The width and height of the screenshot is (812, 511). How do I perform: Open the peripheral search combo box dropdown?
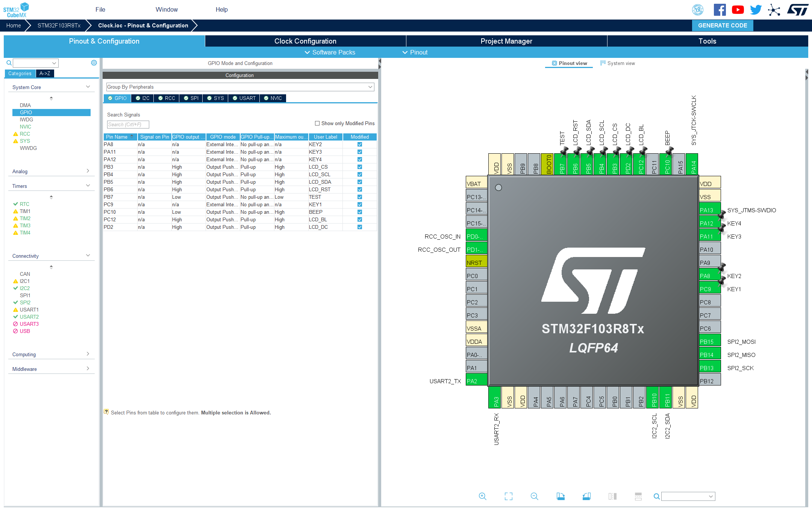54,63
